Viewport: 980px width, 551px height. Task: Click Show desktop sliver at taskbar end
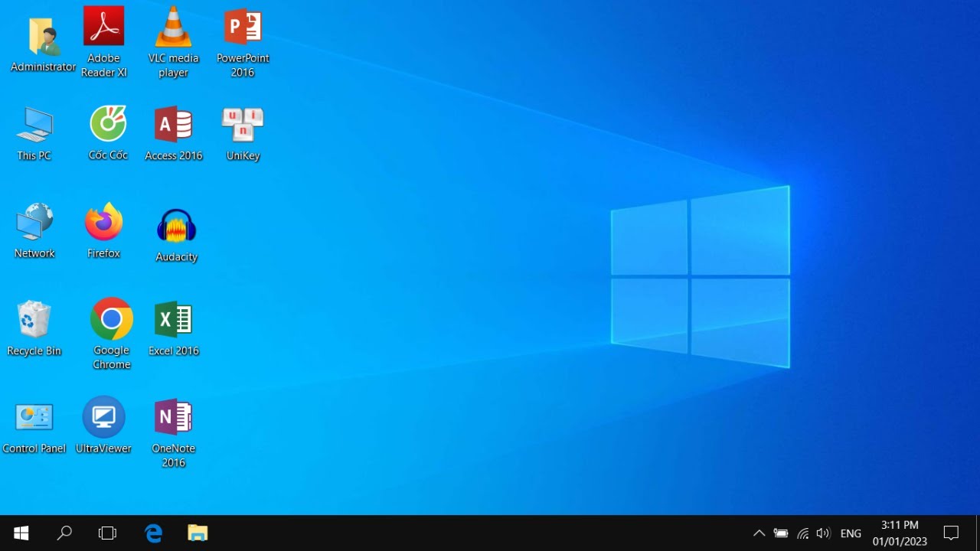coord(978,533)
